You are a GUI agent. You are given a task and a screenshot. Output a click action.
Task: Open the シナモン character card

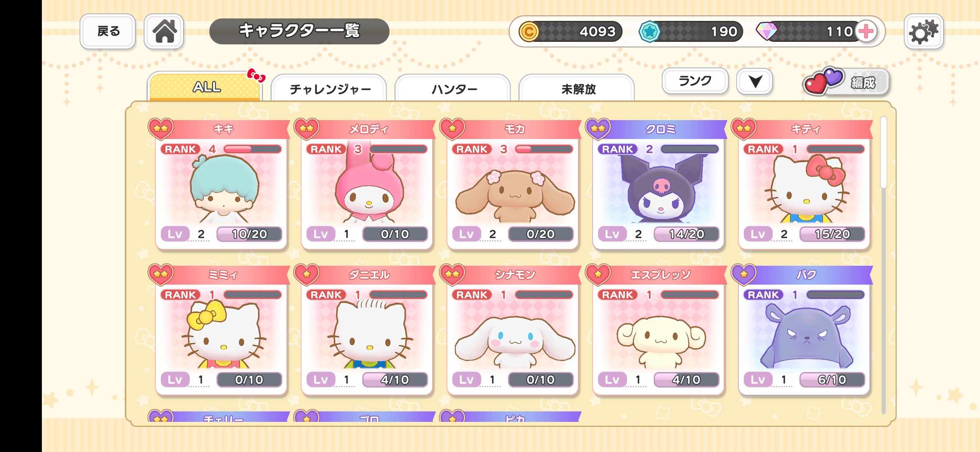coord(513,330)
